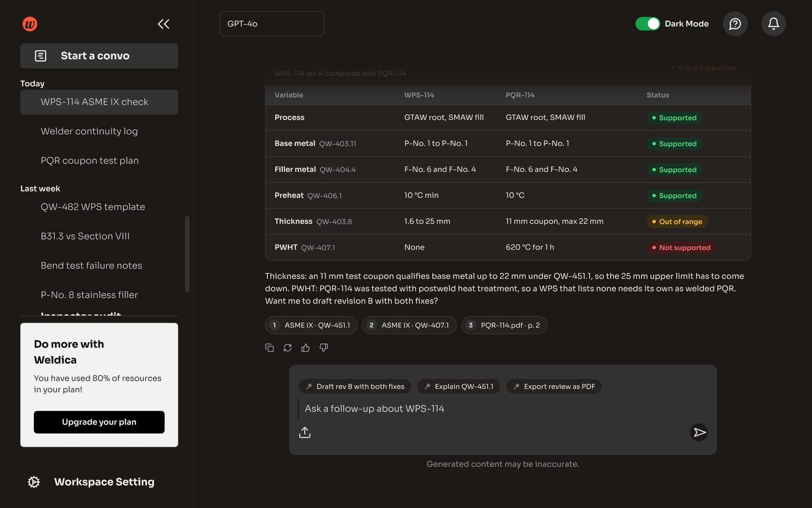The height and width of the screenshot is (508, 812).
Task: Click the Preheat row Supported badge
Action: pyautogui.click(x=674, y=196)
